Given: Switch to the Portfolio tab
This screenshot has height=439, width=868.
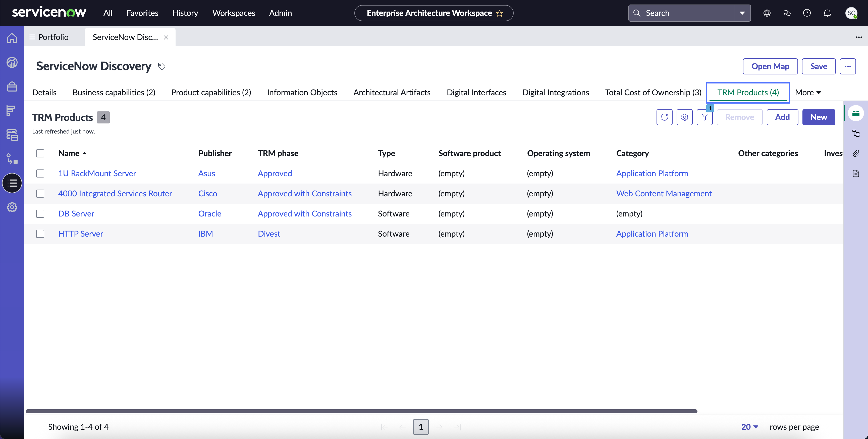Looking at the screenshot, I should click(x=49, y=37).
